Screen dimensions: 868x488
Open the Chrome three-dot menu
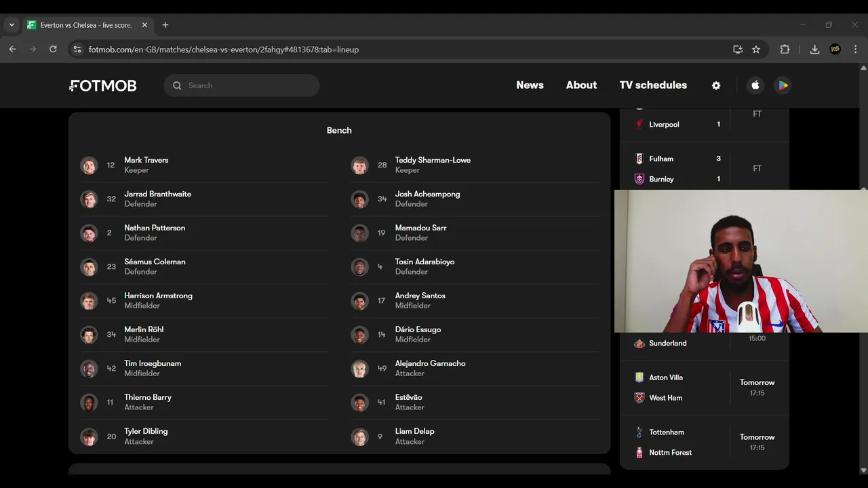coord(855,49)
